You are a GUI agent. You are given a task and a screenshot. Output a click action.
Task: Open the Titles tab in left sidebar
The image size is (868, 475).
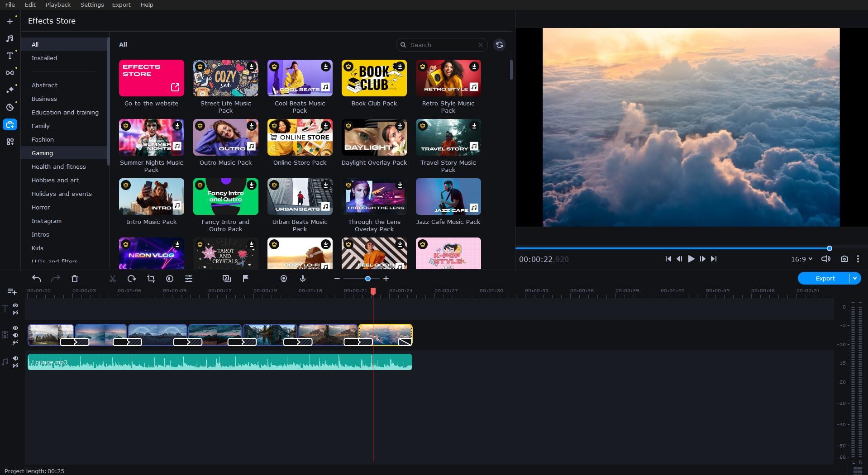point(10,56)
